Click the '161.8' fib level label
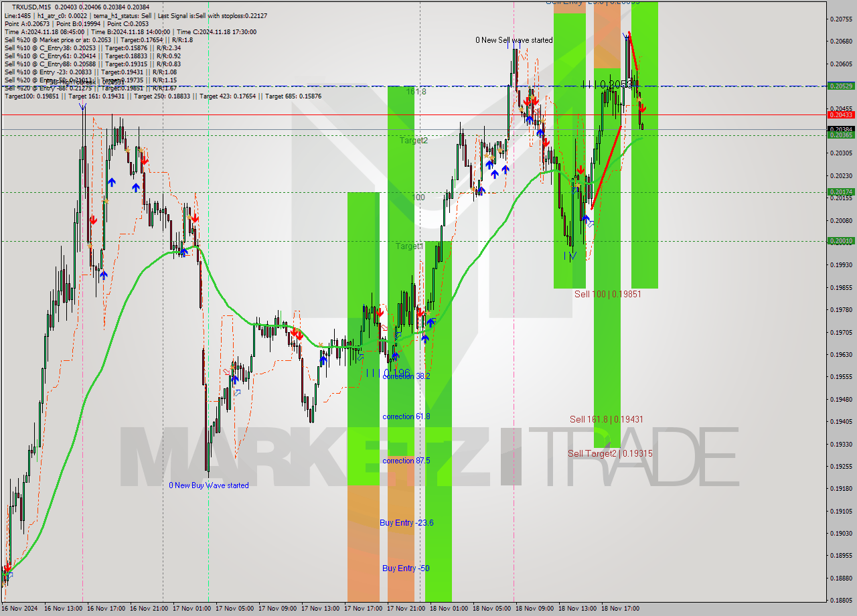 416,91
